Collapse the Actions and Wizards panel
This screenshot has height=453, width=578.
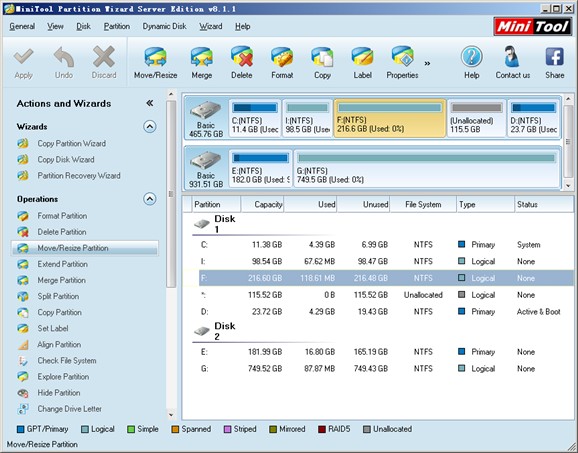(149, 103)
